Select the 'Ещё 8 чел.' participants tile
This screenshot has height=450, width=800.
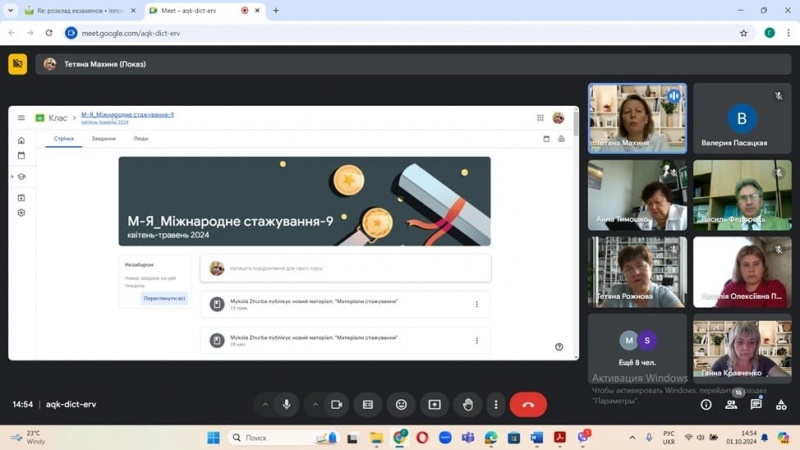(x=637, y=349)
